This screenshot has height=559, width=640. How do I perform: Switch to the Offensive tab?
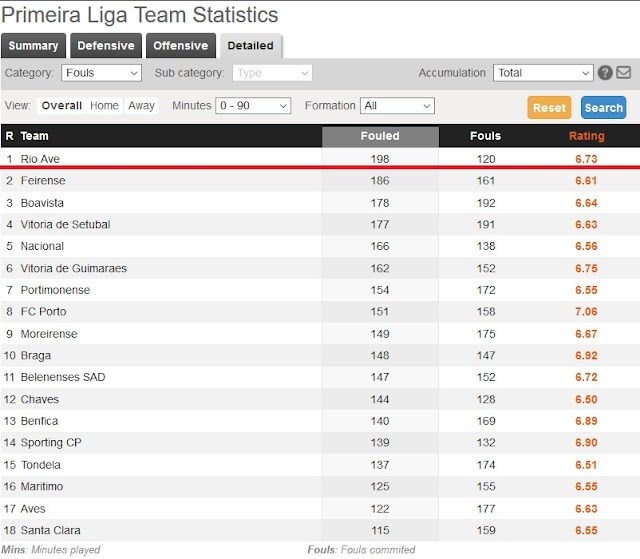(x=181, y=46)
